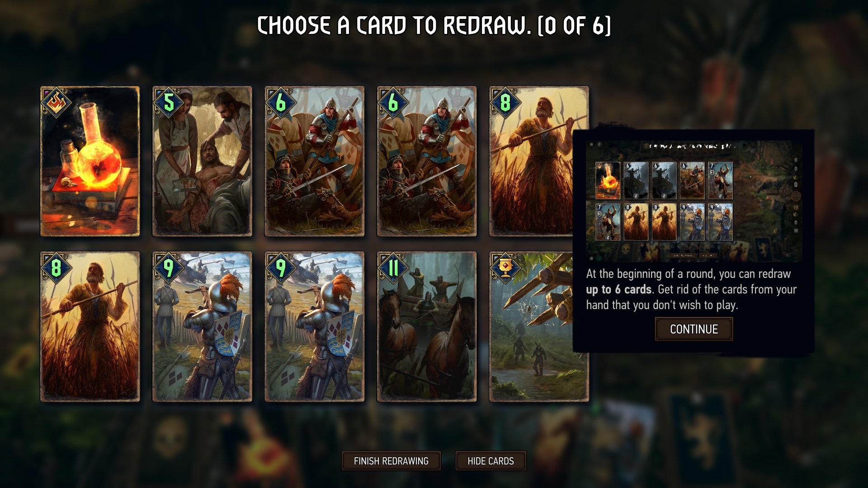This screenshot has height=488, width=868.
Task: Click the 11 strength badge icon
Action: click(x=393, y=268)
